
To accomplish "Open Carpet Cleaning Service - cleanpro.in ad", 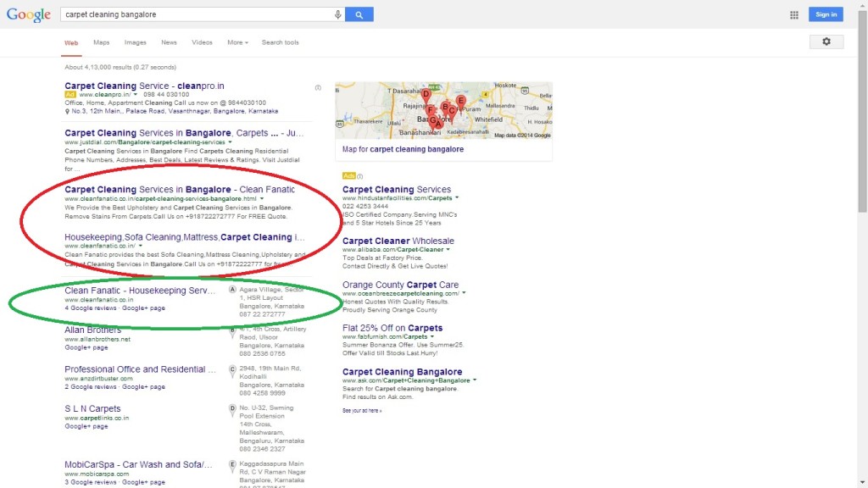I will pos(144,86).
